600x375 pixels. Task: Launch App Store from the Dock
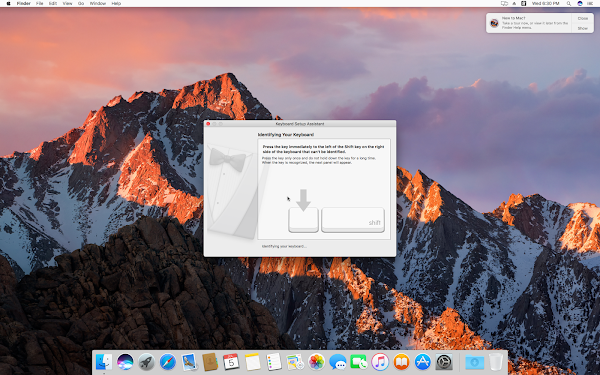(423, 362)
